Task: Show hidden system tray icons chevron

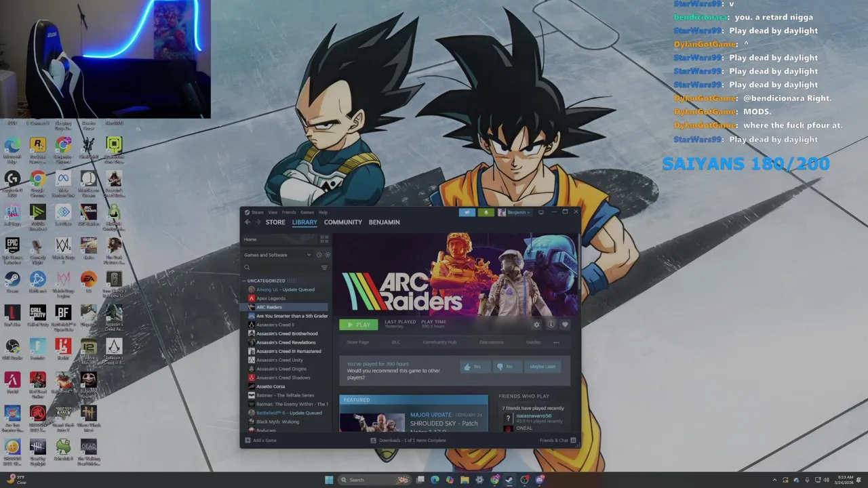Action: (x=774, y=480)
